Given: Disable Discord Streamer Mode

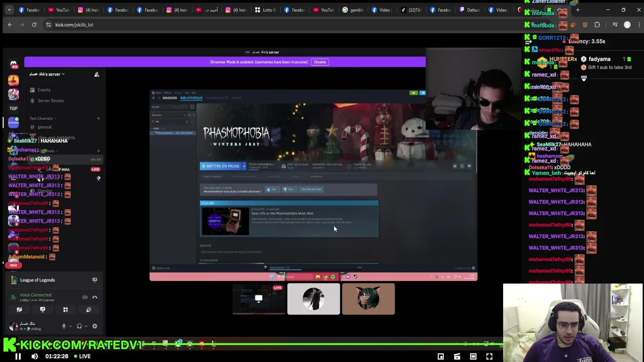Looking at the screenshot, I should click(320, 62).
